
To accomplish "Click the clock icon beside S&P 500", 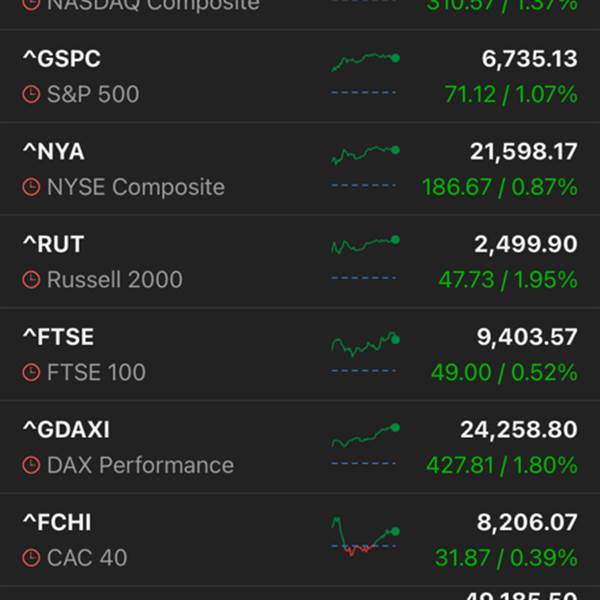I will (31, 95).
